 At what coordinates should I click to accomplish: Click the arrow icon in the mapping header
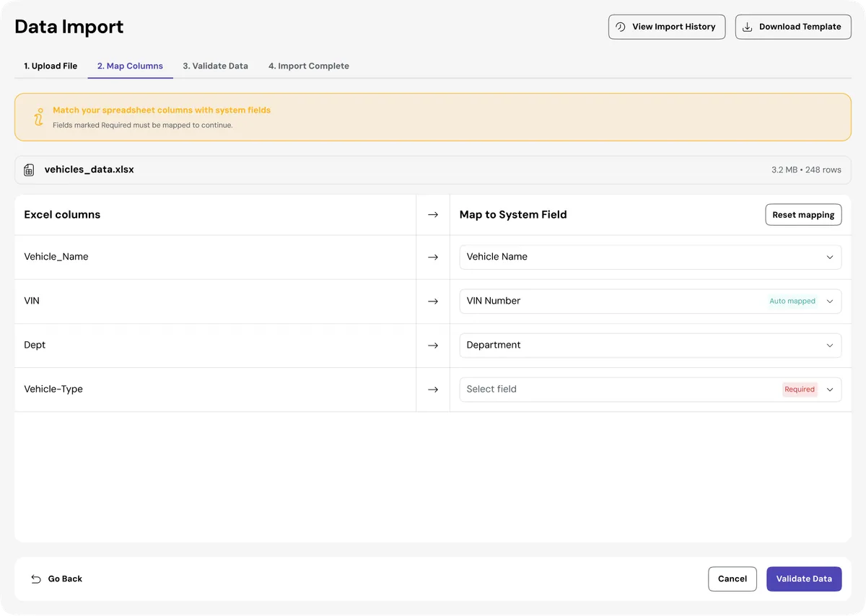pos(433,214)
